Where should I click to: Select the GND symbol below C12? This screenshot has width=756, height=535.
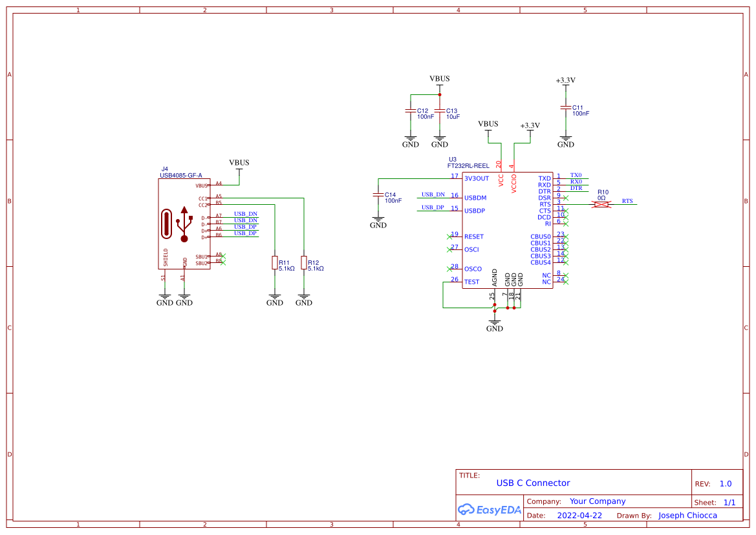coord(410,139)
